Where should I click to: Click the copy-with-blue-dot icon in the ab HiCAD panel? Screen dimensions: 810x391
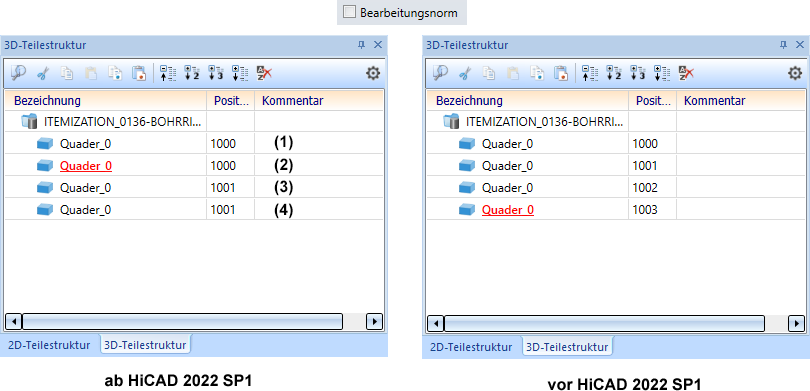pyautogui.click(x=115, y=73)
